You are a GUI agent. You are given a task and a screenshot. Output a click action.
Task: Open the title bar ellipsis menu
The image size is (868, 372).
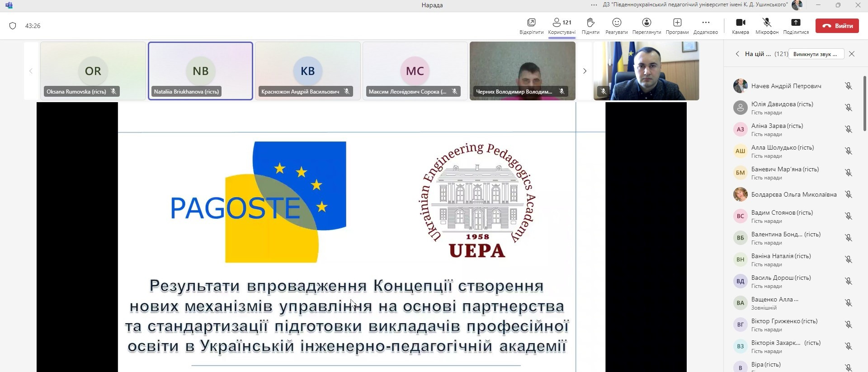(594, 5)
